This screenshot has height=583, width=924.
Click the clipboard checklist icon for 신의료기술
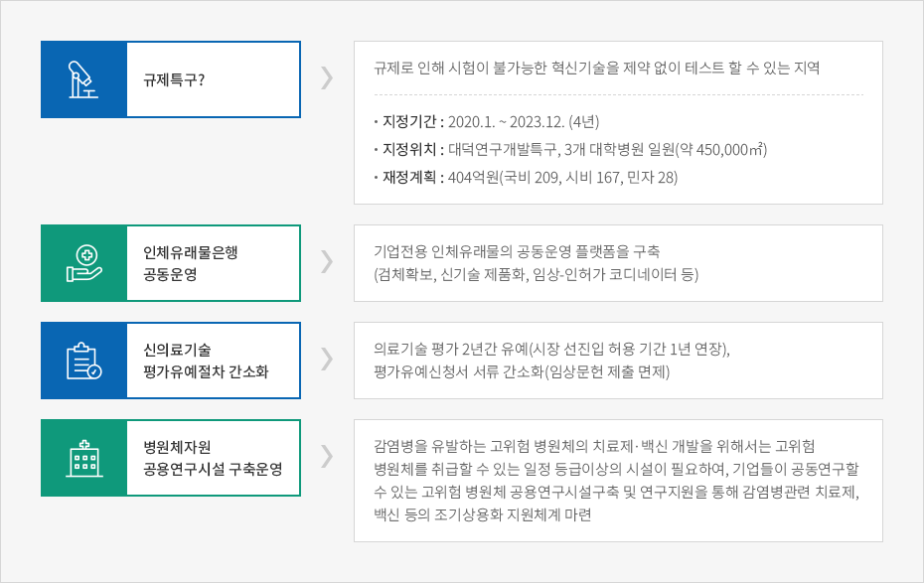(x=83, y=361)
